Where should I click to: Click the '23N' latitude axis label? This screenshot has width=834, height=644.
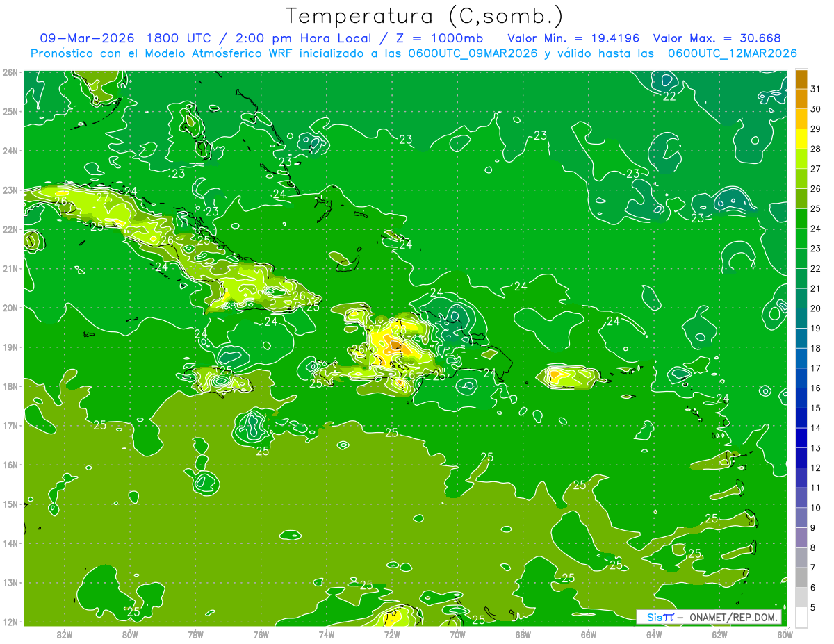coord(10,190)
